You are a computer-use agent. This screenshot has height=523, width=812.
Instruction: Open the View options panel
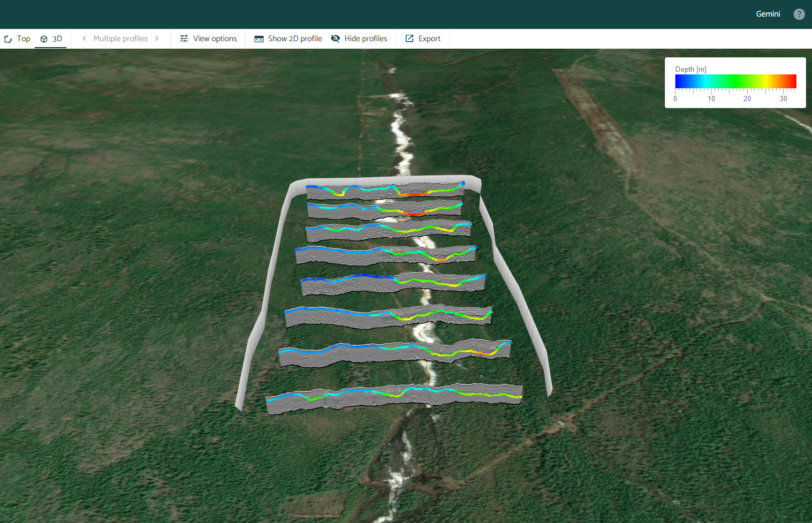(208, 38)
